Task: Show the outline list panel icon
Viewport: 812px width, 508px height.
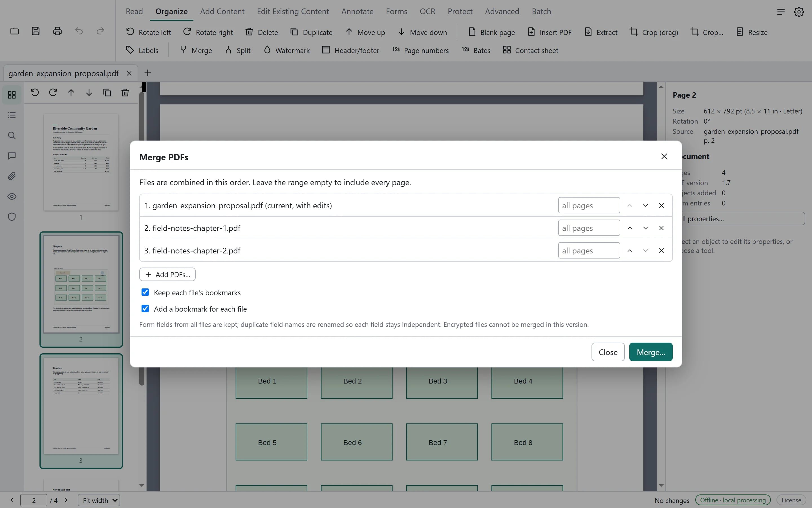Action: click(x=12, y=115)
